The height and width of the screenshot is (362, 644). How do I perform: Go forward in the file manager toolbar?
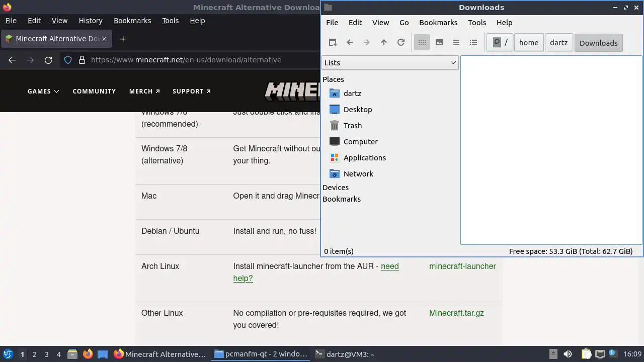point(367,43)
